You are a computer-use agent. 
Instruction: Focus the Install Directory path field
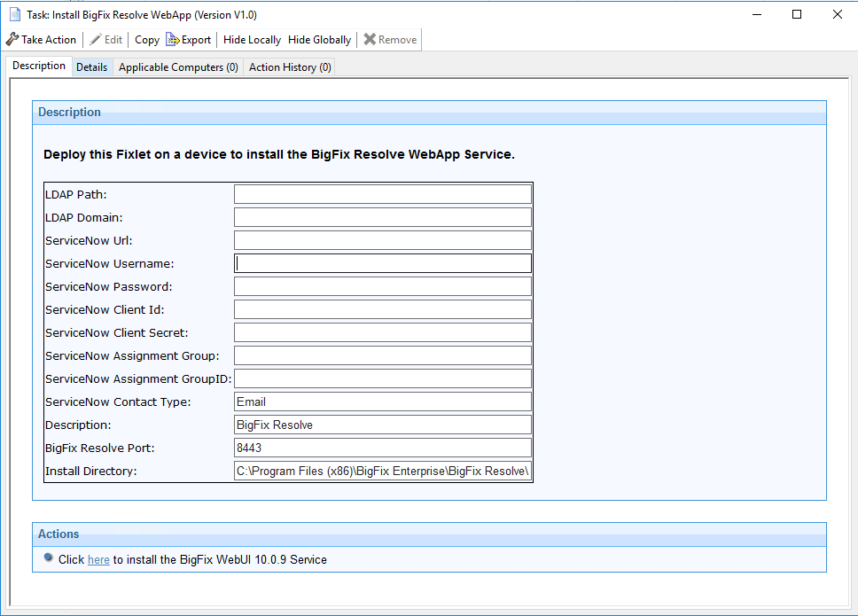(383, 470)
